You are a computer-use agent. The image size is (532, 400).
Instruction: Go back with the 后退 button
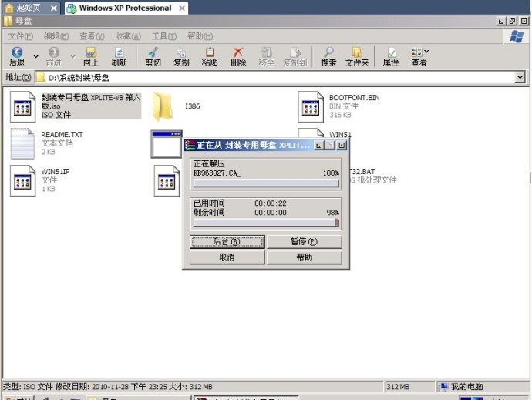[17, 57]
